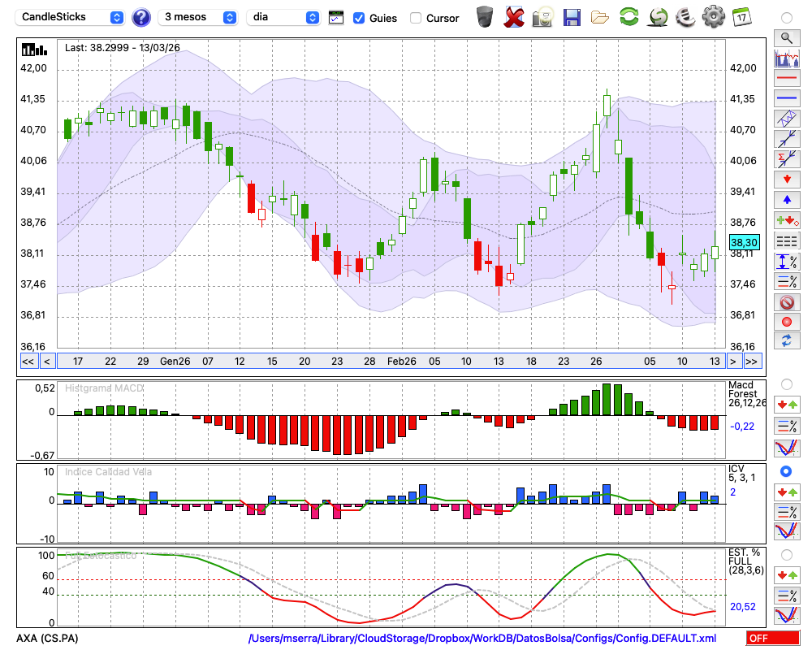The height and width of the screenshot is (650, 812).
Task: Open the settings gear icon
Action: pos(712,17)
